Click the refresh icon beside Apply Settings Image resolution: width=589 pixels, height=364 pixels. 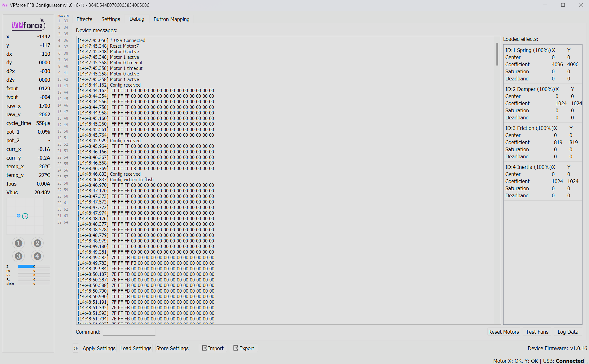[76, 348]
